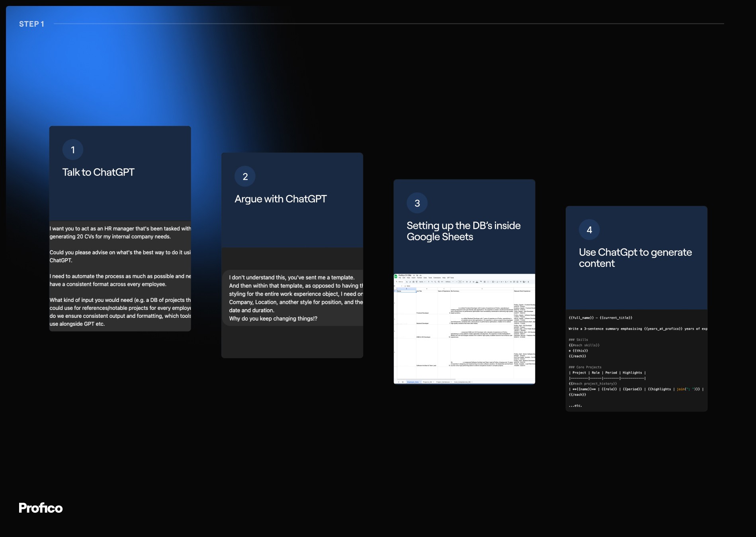The width and height of the screenshot is (756, 537).
Task: Select the Paint format tool in Sheets toolbar
Action: point(416,282)
